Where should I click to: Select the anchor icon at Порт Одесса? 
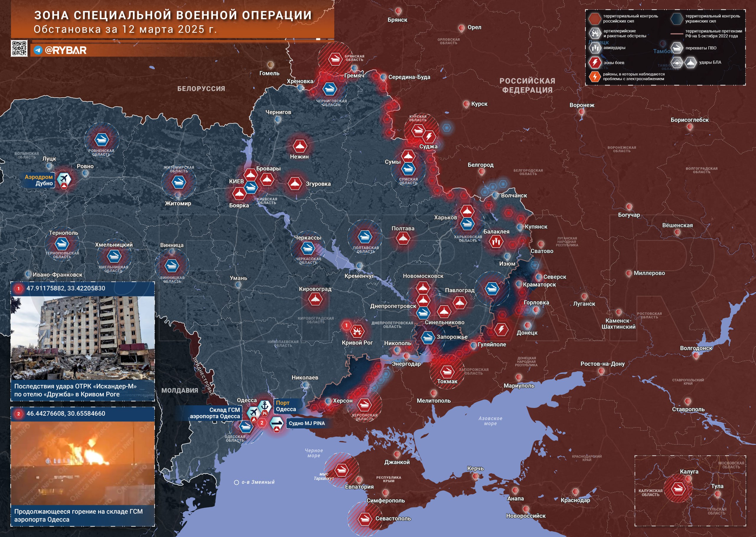[265, 406]
